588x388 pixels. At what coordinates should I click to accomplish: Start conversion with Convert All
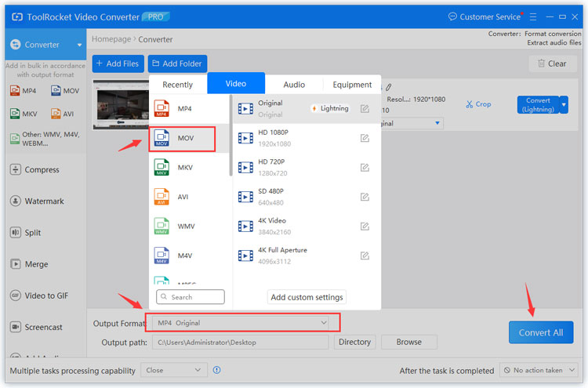(541, 332)
